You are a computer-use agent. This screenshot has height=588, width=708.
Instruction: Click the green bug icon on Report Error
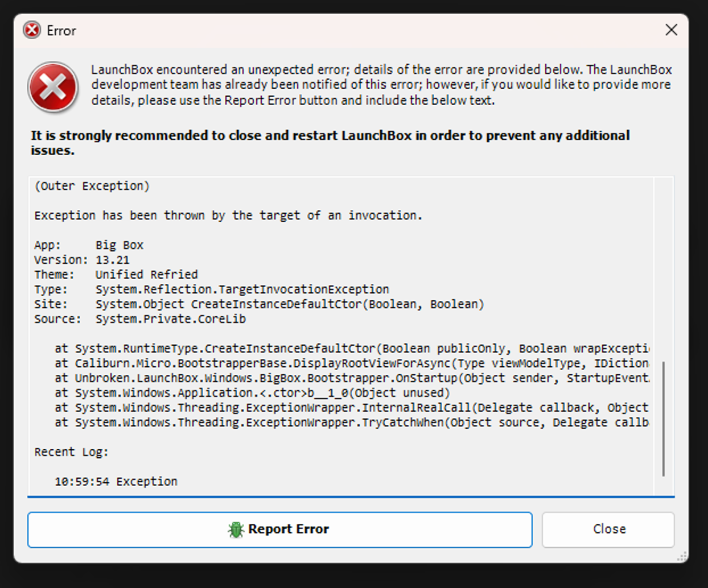click(x=236, y=529)
